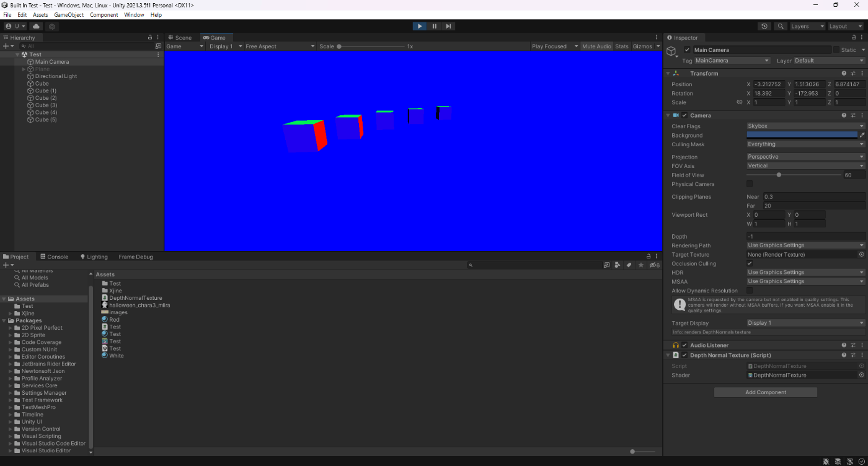The height and width of the screenshot is (466, 868).
Task: Enable Physical Camera checkbox
Action: coord(750,184)
